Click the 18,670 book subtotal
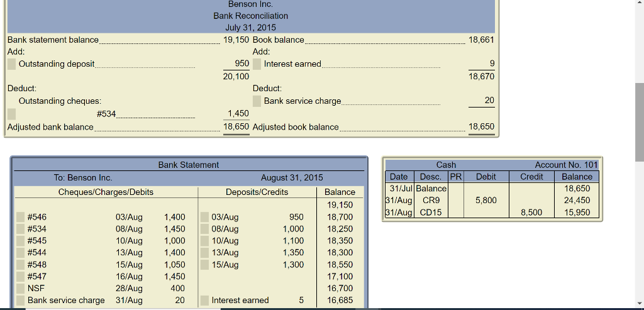The image size is (644, 310). (481, 76)
